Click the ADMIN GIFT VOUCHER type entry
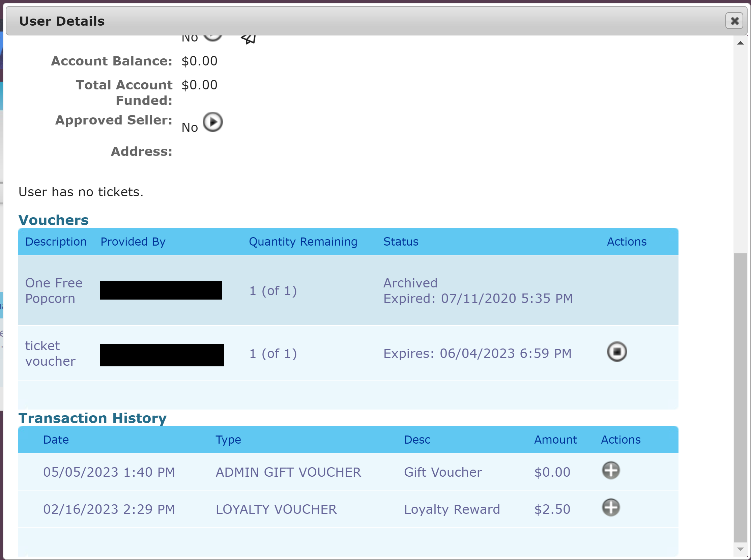The width and height of the screenshot is (751, 560). pyautogui.click(x=288, y=472)
